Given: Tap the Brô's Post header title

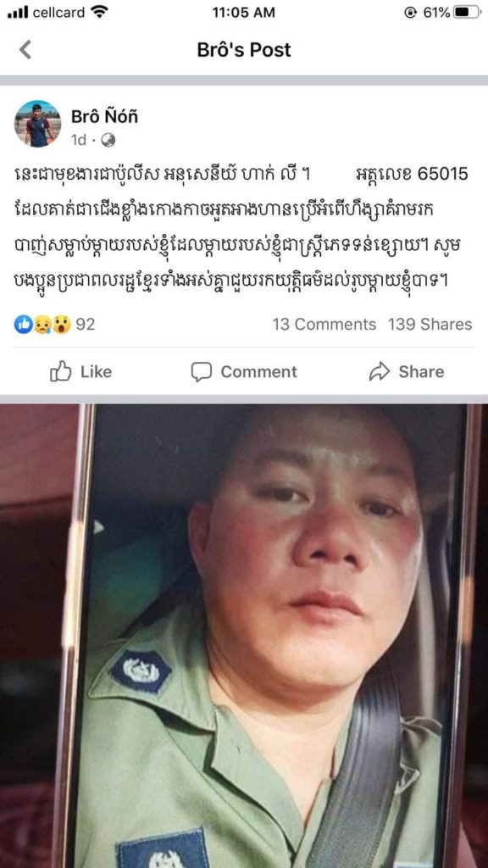Looking at the screenshot, I should coord(244,50).
